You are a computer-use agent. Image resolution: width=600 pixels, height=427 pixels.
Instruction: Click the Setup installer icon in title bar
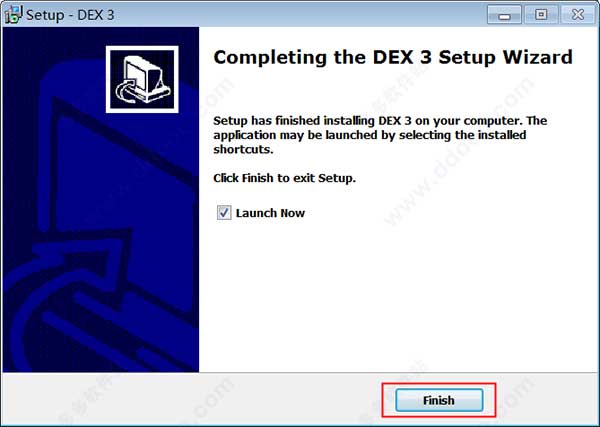coord(13,15)
